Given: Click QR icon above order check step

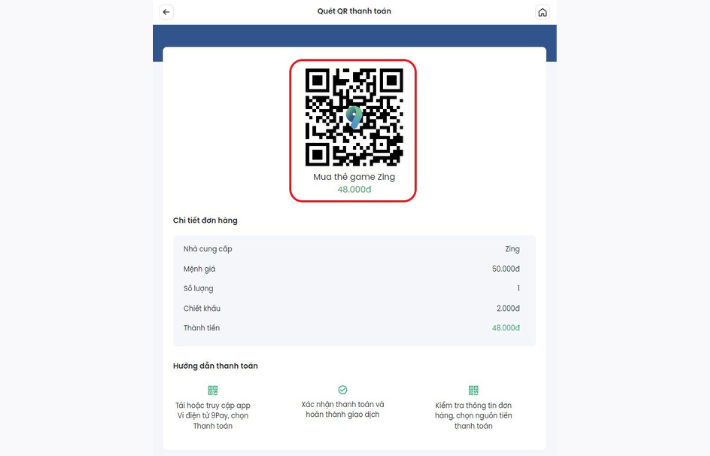Looking at the screenshot, I should coord(474,390).
